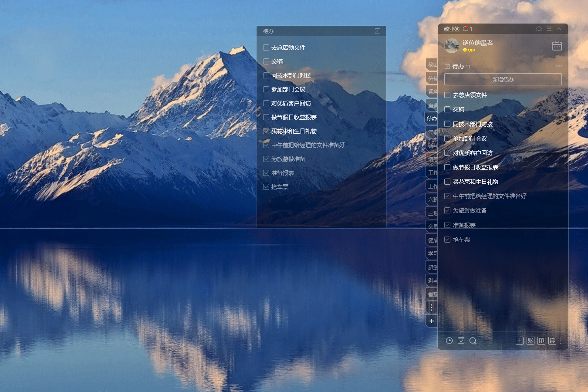Click the 算 calculator icon
The image size is (588, 392).
pyautogui.click(x=552, y=341)
